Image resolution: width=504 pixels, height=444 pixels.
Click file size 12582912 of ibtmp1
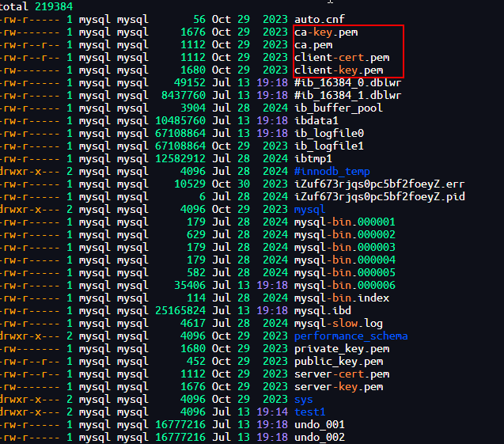coord(180,159)
